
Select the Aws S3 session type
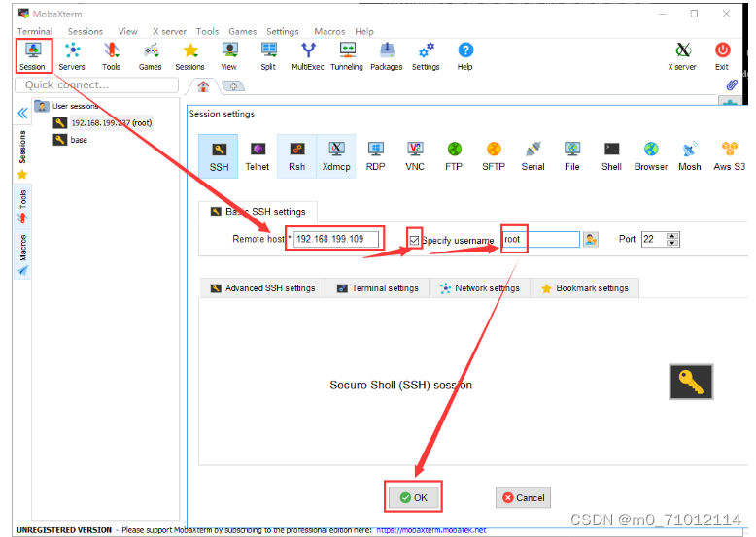click(730, 156)
